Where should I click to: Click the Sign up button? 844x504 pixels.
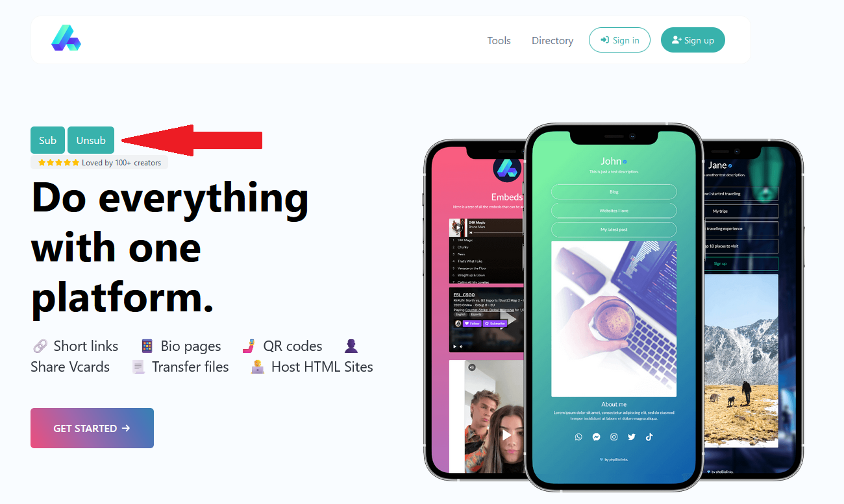point(693,40)
